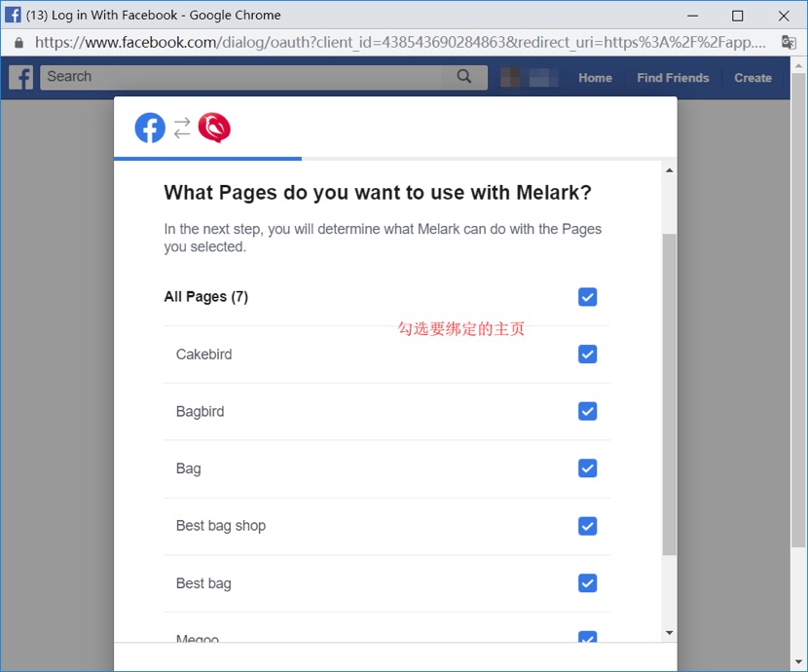Viewport: 808px width, 672px height.
Task: Uncheck the Best bag page checkbox
Action: (587, 583)
